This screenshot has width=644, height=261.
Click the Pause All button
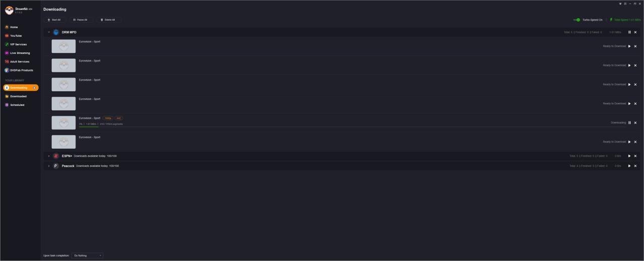point(80,20)
